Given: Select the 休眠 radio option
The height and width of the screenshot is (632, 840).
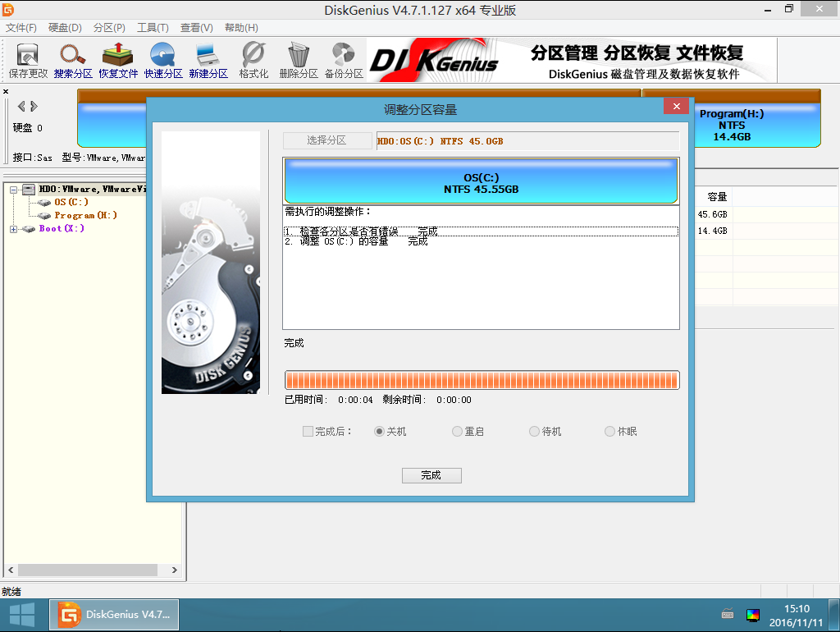Looking at the screenshot, I should click(609, 432).
